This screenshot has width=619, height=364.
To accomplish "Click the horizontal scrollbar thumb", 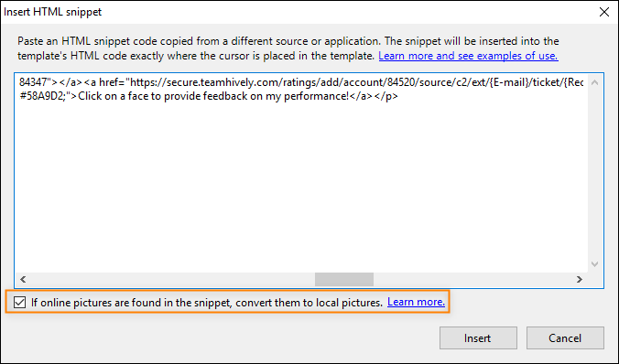I will [x=344, y=279].
